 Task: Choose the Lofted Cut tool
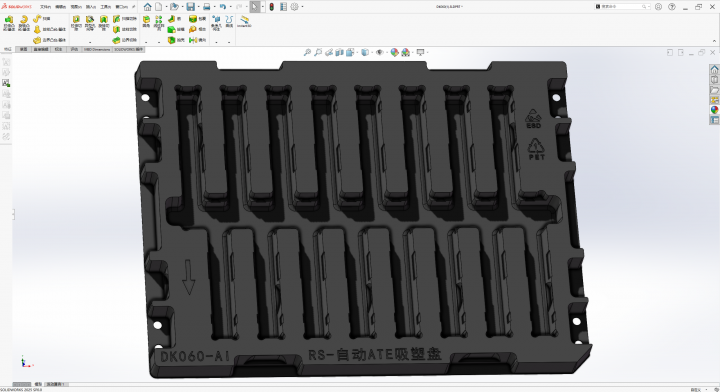click(124, 29)
